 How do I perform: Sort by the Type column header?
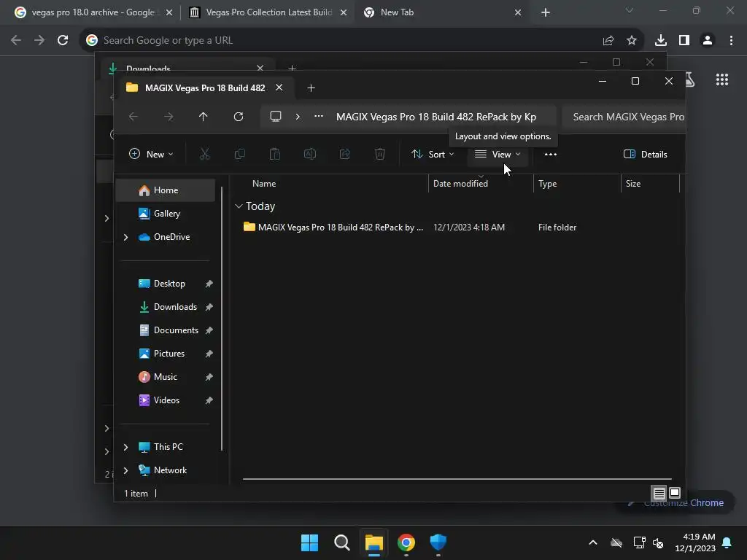[547, 184]
